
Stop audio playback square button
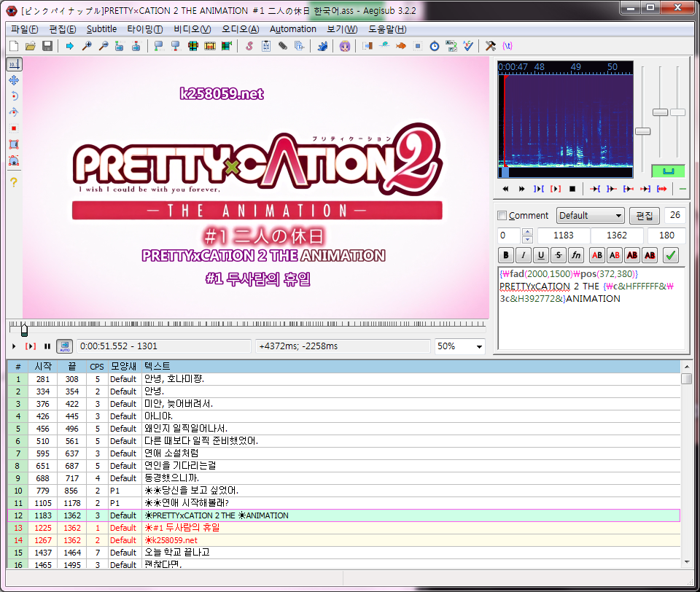(x=572, y=190)
